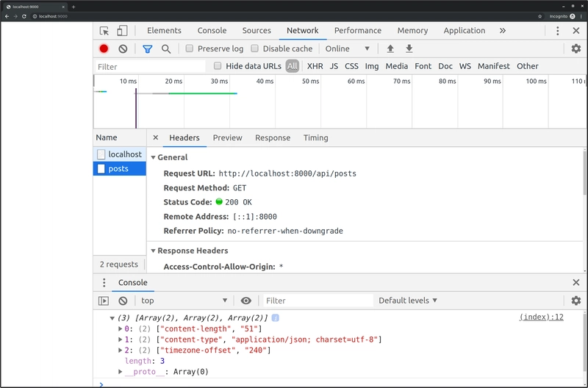This screenshot has width=588, height=388.
Task: Filter requests by CSS
Action: [x=351, y=66]
